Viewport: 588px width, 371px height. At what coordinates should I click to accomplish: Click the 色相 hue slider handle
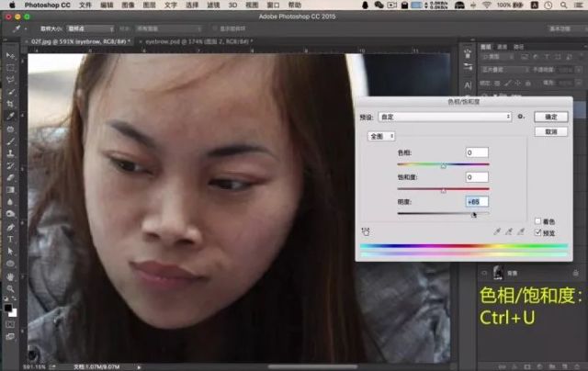444,166
